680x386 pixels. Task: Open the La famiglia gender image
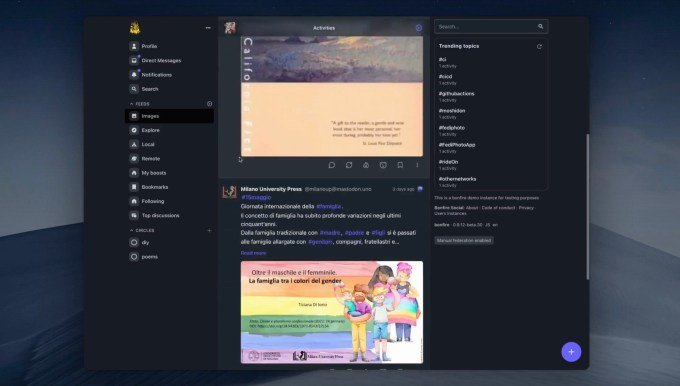coord(332,312)
